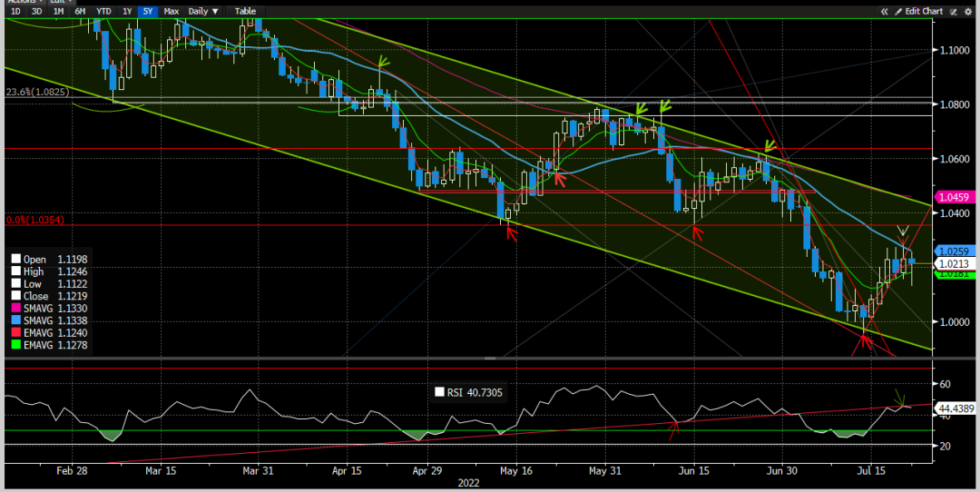Image resolution: width=980 pixels, height=492 pixels.
Task: Click the green EMAVG 1.1278 swatch
Action: point(15,344)
